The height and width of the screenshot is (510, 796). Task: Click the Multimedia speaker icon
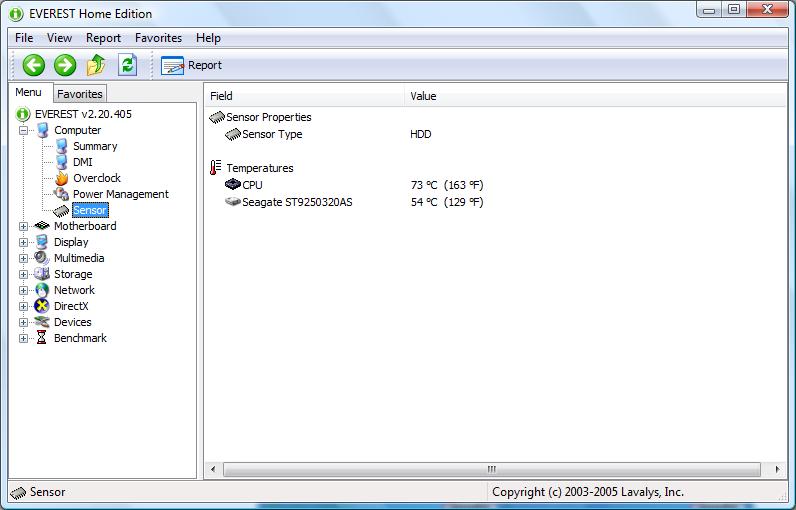(42, 258)
